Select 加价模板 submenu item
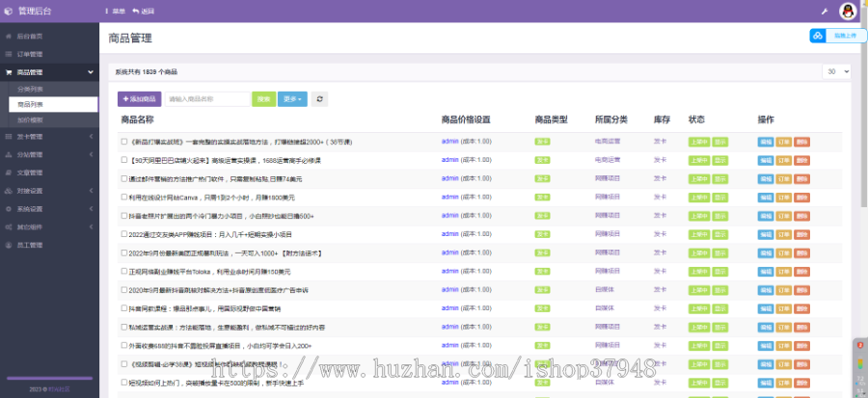 tap(31, 119)
